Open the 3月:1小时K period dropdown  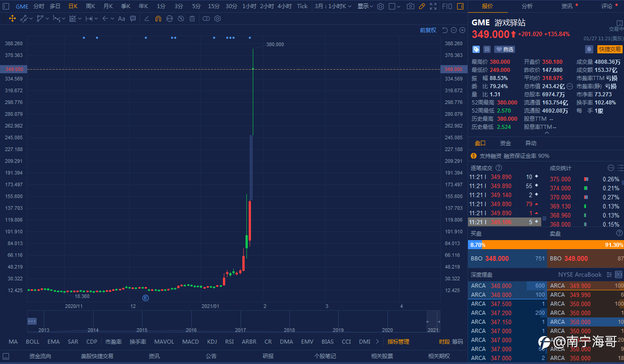(x=333, y=6)
